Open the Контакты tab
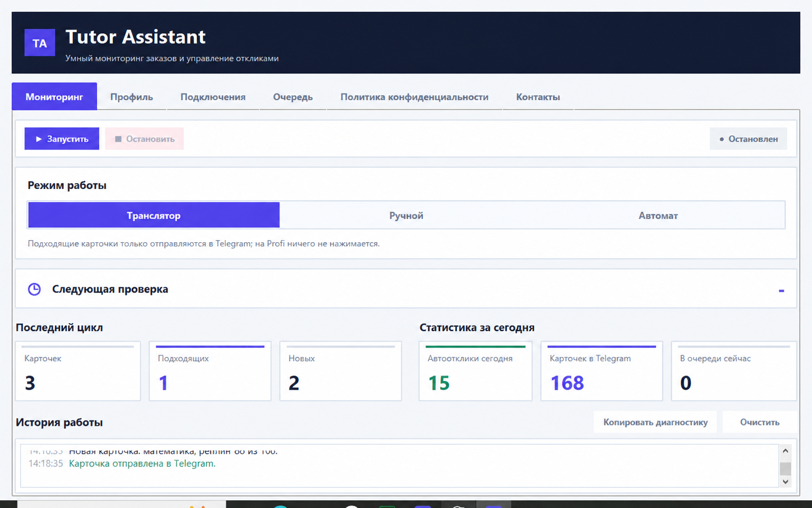 [x=538, y=97]
